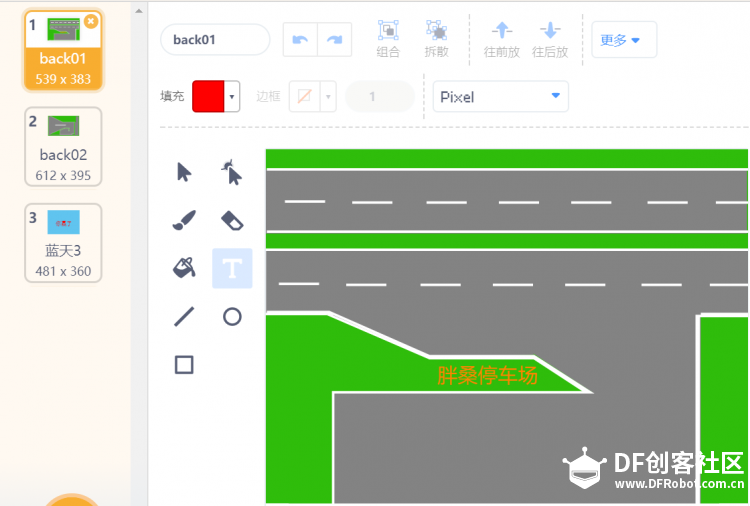Click the backdrop name field back01
750x506 pixels.
click(215, 40)
